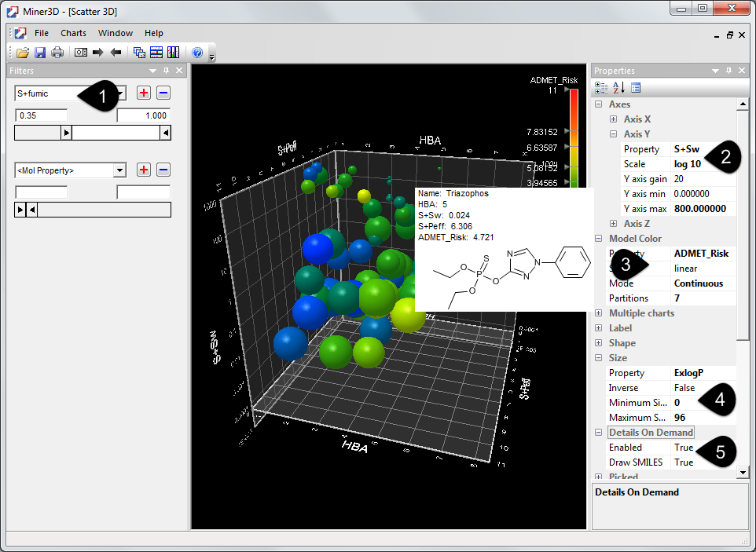The height and width of the screenshot is (552, 756).
Task: Click the tile horizontally toolbar icon
Action: pos(156,53)
